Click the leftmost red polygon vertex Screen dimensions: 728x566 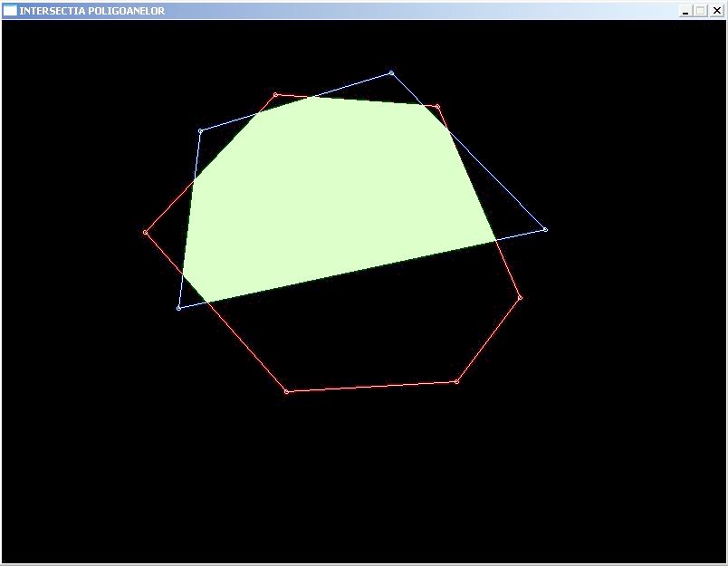[145, 232]
